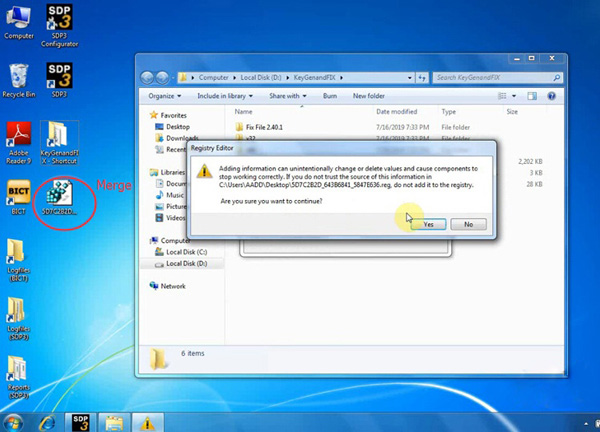Sort by Name column header
The image size is (600, 432).
243,112
